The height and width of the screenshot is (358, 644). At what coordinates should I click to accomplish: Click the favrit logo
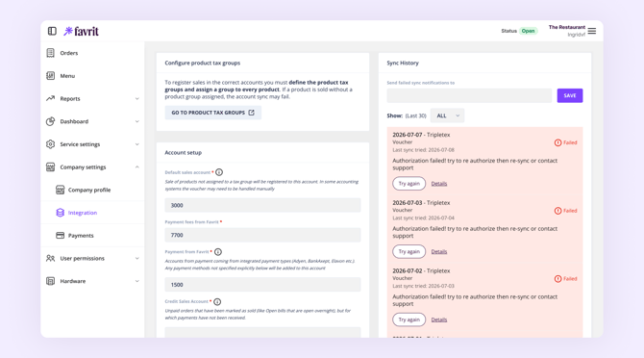point(82,31)
